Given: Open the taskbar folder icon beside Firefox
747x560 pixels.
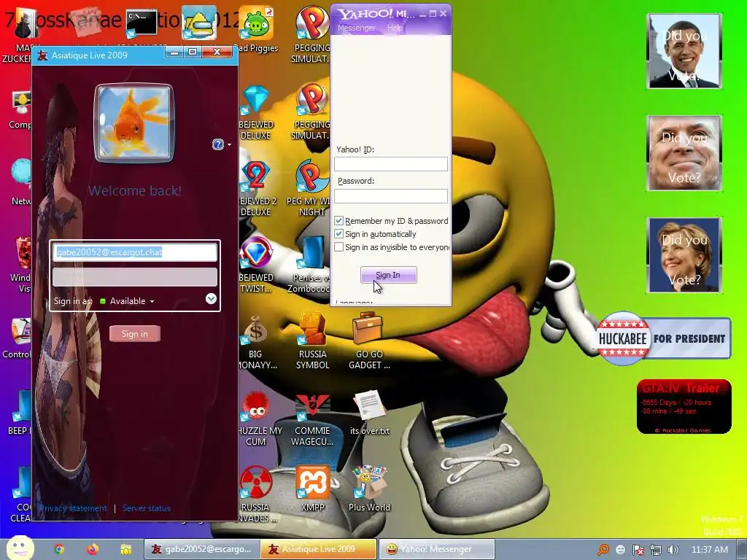Looking at the screenshot, I should [x=125, y=549].
